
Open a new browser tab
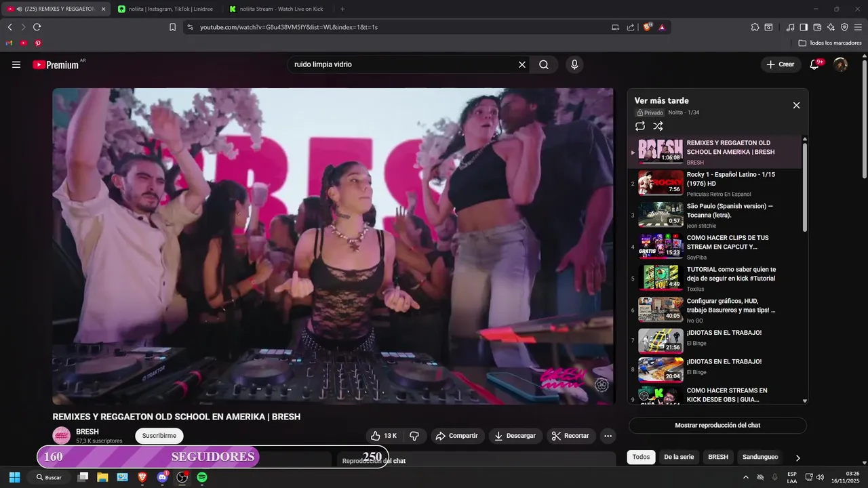click(x=342, y=9)
